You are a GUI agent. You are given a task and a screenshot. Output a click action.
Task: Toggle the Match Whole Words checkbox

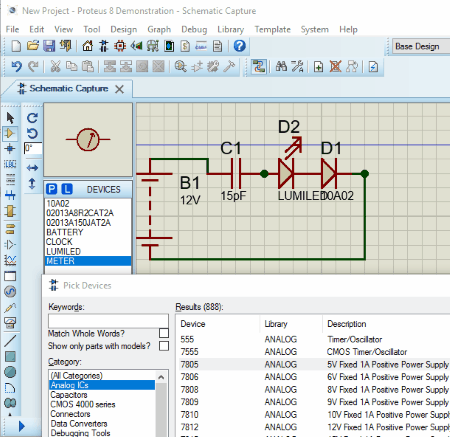click(164, 333)
